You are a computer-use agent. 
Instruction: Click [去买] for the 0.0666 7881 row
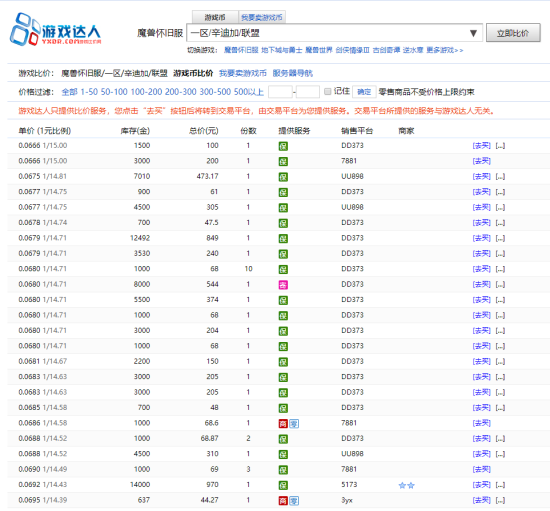[482, 161]
